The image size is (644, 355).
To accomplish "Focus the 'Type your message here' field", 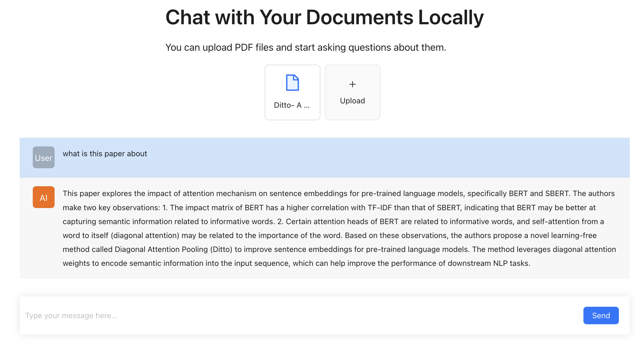I will pos(300,315).
